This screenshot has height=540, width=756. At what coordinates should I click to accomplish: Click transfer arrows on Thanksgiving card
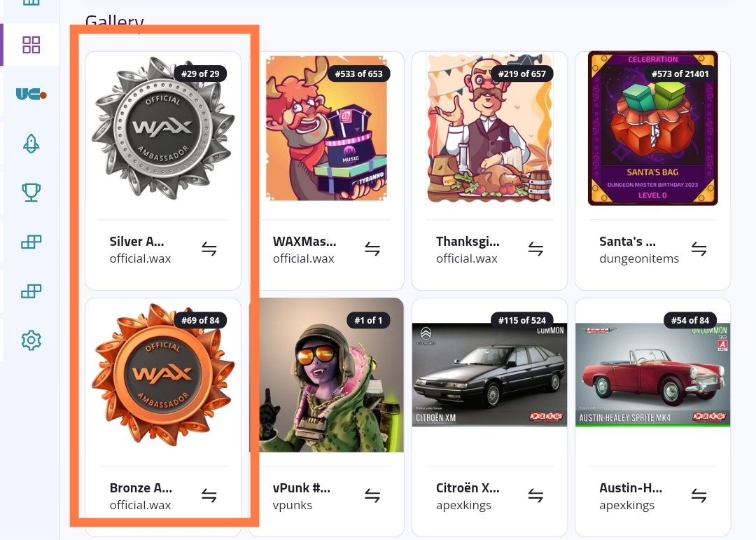(535, 249)
